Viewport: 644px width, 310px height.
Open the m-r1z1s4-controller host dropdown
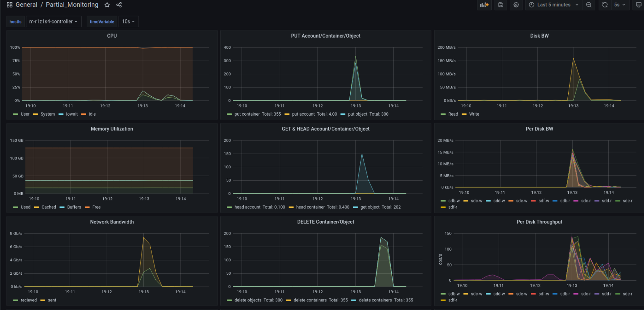click(x=53, y=22)
